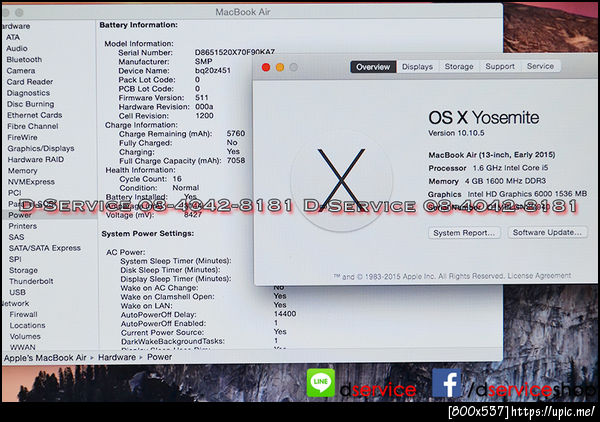Click the System Report button
The image size is (600, 422).
click(464, 233)
